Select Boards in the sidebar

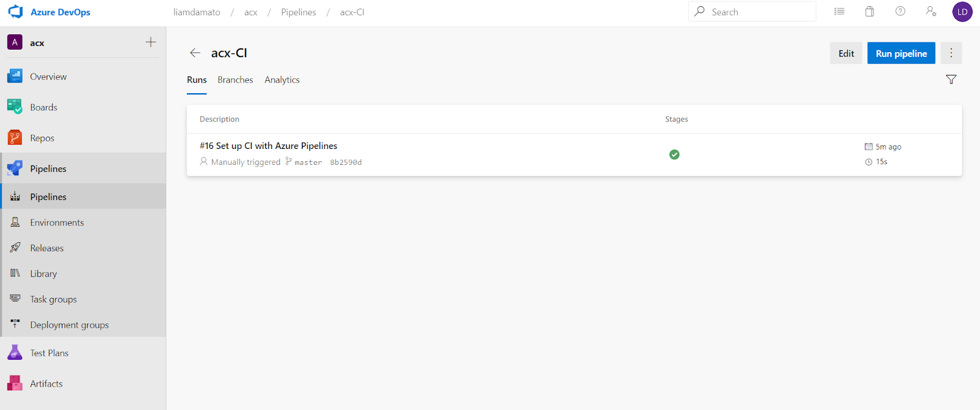[x=43, y=107]
